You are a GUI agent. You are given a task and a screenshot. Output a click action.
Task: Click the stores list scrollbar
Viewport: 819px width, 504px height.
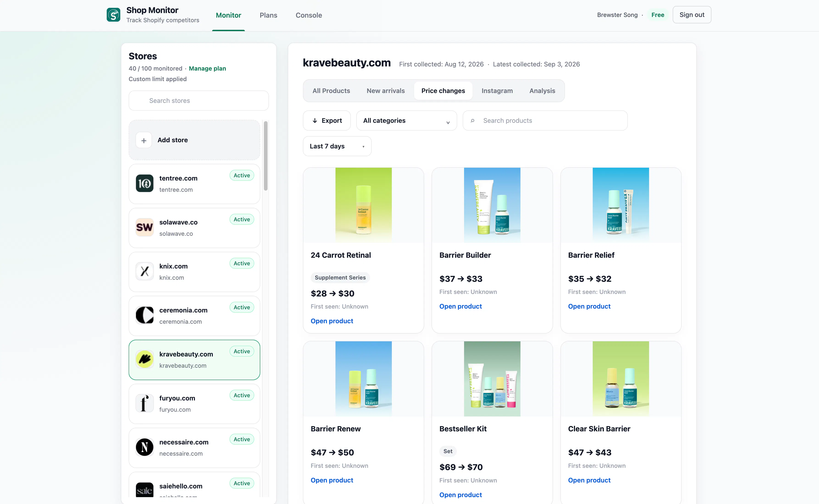pos(266,156)
